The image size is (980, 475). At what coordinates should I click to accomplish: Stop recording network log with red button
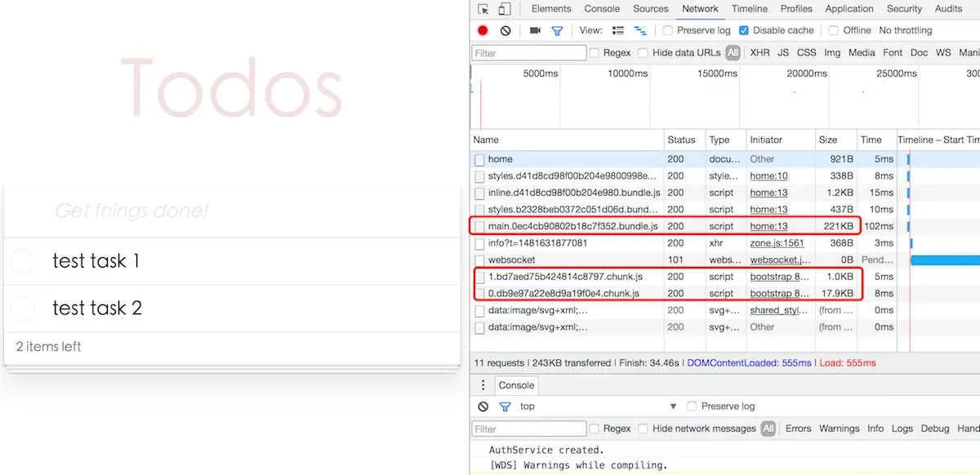coord(483,30)
